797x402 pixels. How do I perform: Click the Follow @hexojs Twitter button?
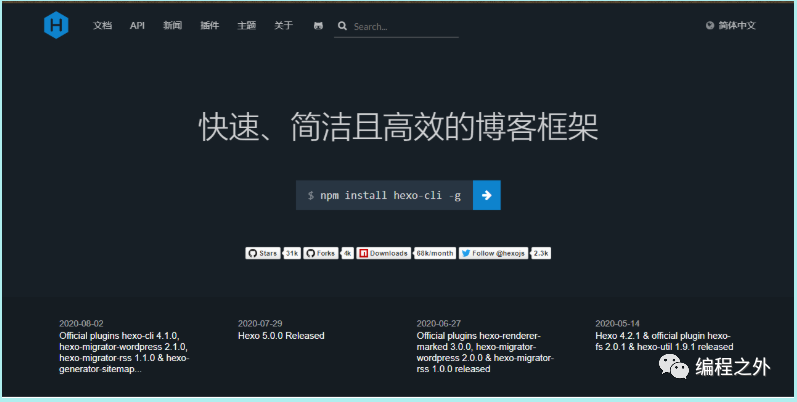pos(493,253)
